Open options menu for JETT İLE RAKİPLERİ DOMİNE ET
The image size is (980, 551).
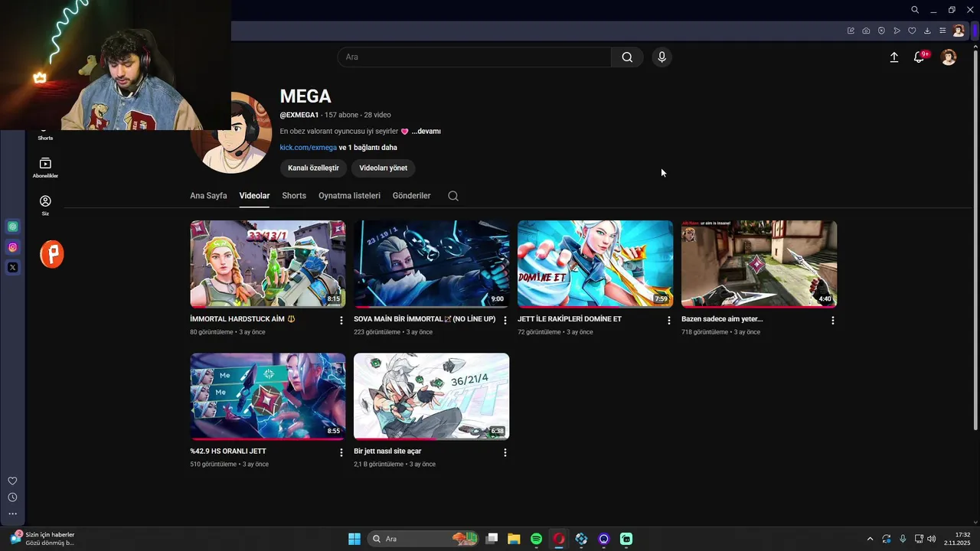tap(669, 321)
